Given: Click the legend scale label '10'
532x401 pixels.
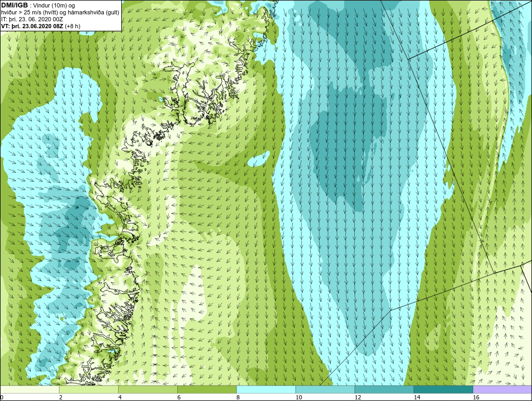Looking at the screenshot, I should click(298, 397).
